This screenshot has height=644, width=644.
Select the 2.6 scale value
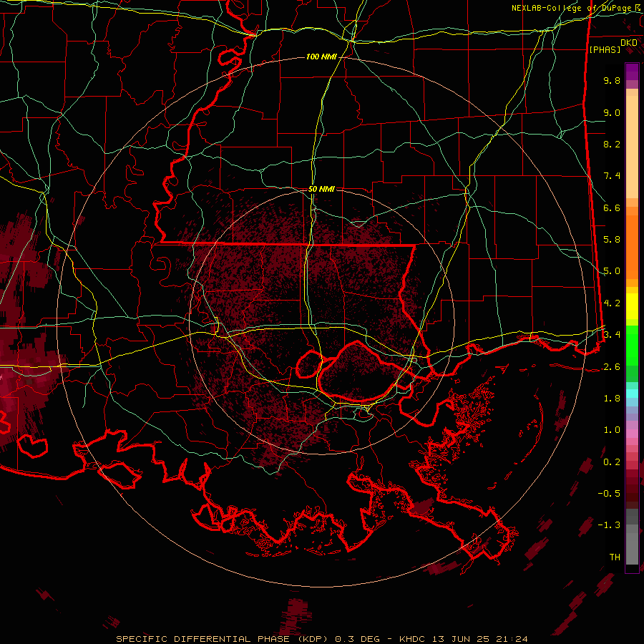click(612, 366)
